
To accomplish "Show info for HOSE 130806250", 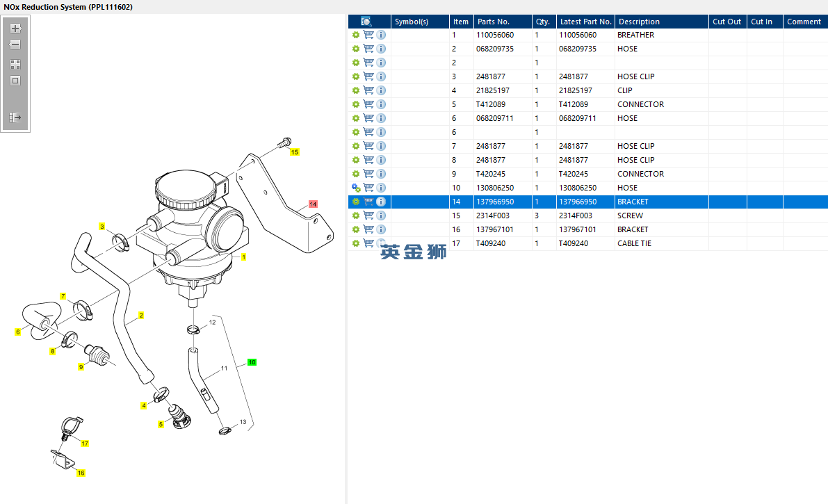I will pos(381,188).
